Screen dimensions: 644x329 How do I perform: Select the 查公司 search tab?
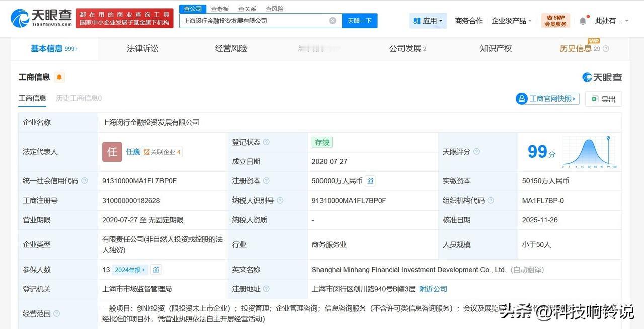(x=193, y=9)
